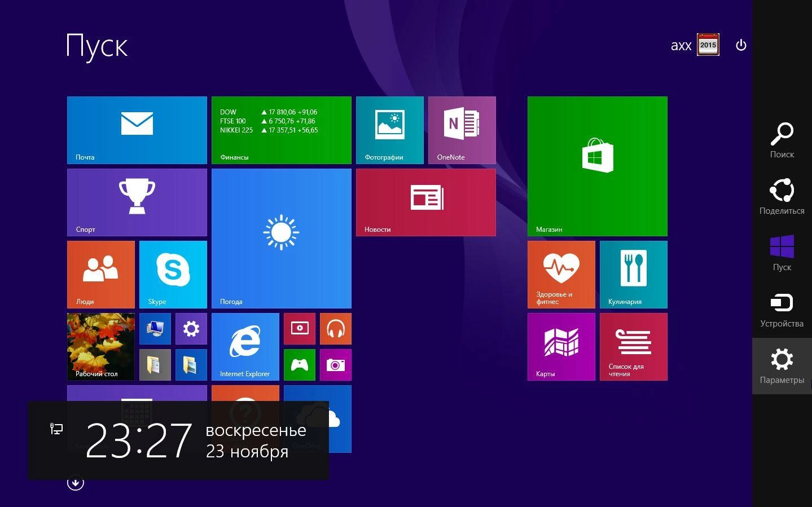Image resolution: width=812 pixels, height=507 pixels.
Task: Open the small Pictures folder tile
Action: pyautogui.click(x=191, y=365)
